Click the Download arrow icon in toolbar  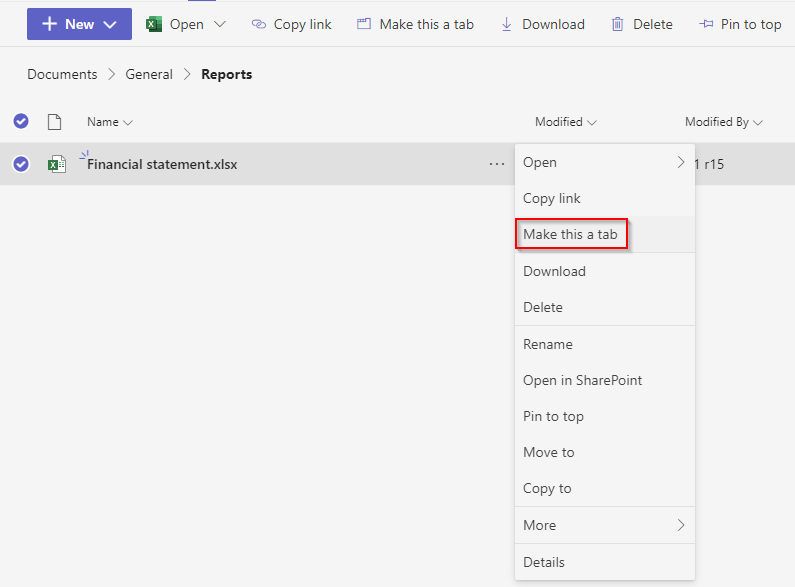coord(507,24)
